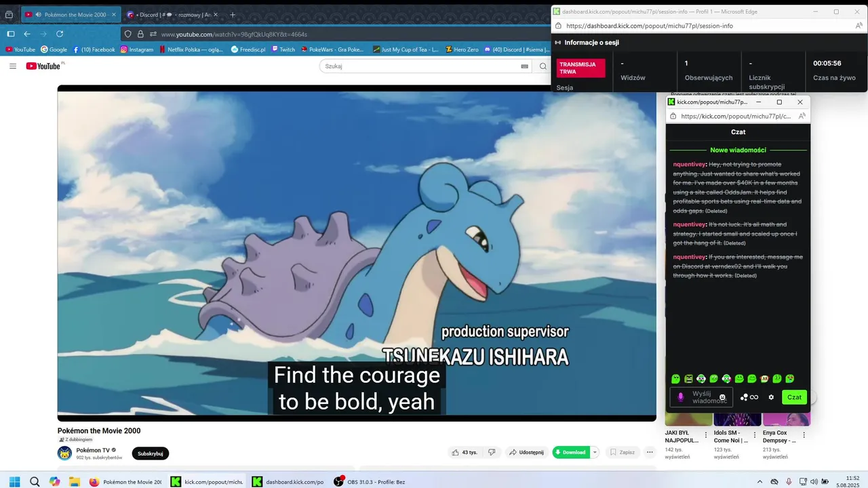The image size is (868, 488).
Task: Open Kick chat settings gear
Action: [771, 397]
